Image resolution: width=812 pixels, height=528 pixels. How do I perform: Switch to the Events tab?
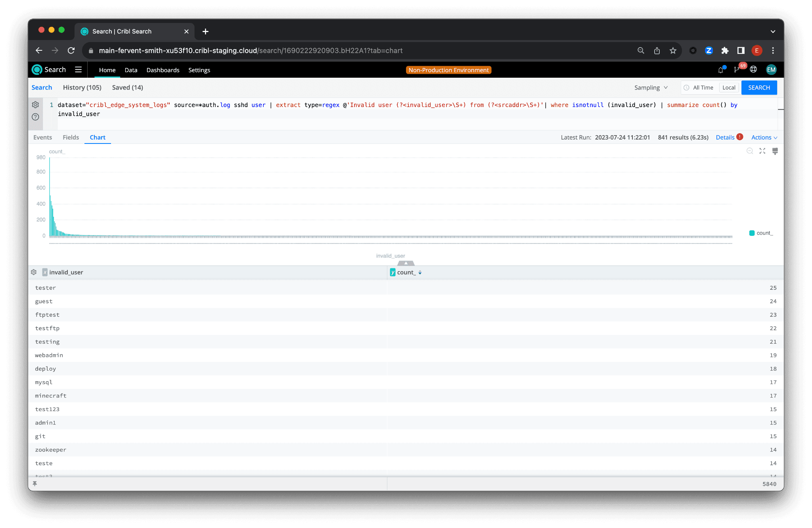pos(42,138)
